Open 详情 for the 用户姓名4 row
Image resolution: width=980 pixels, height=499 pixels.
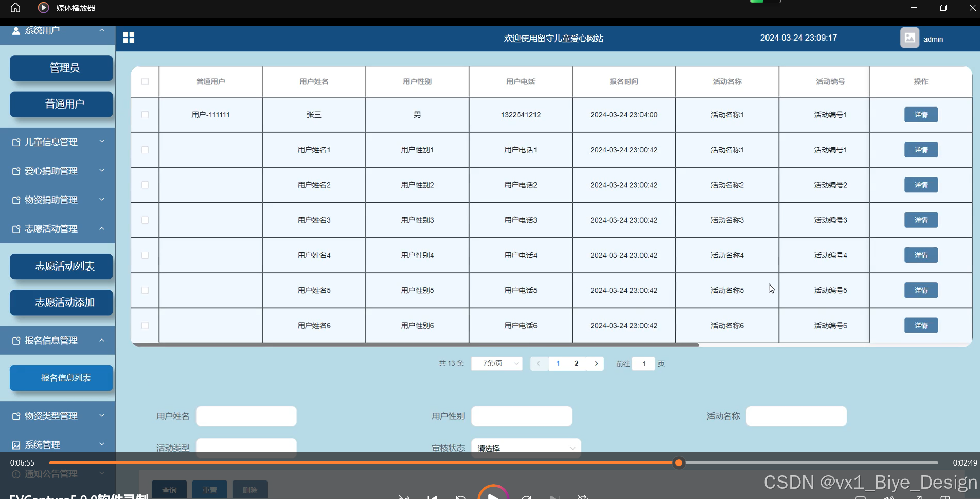point(921,255)
